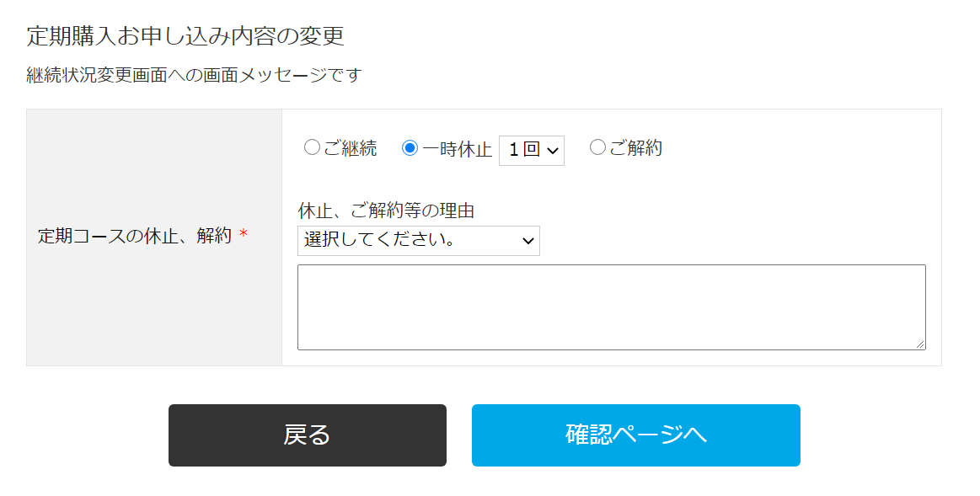Click the ご継続 label text
This screenshot has height=496, width=980.
pos(351,148)
